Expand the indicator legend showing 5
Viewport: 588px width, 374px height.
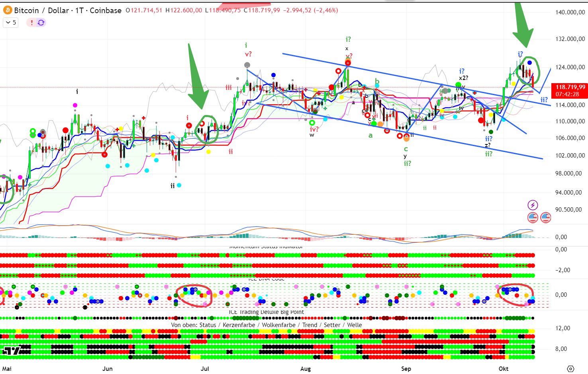coord(11,23)
